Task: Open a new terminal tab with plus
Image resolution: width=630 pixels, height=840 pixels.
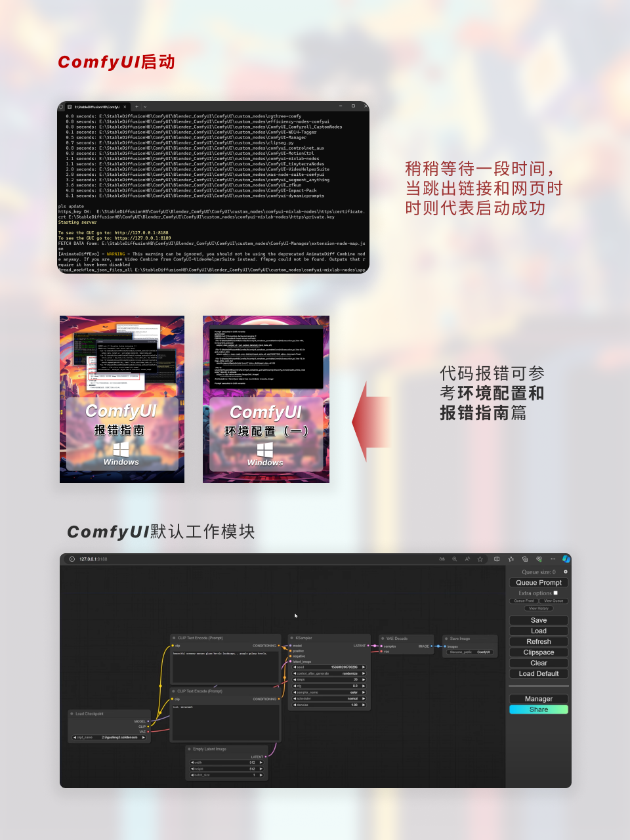Action: [136, 106]
